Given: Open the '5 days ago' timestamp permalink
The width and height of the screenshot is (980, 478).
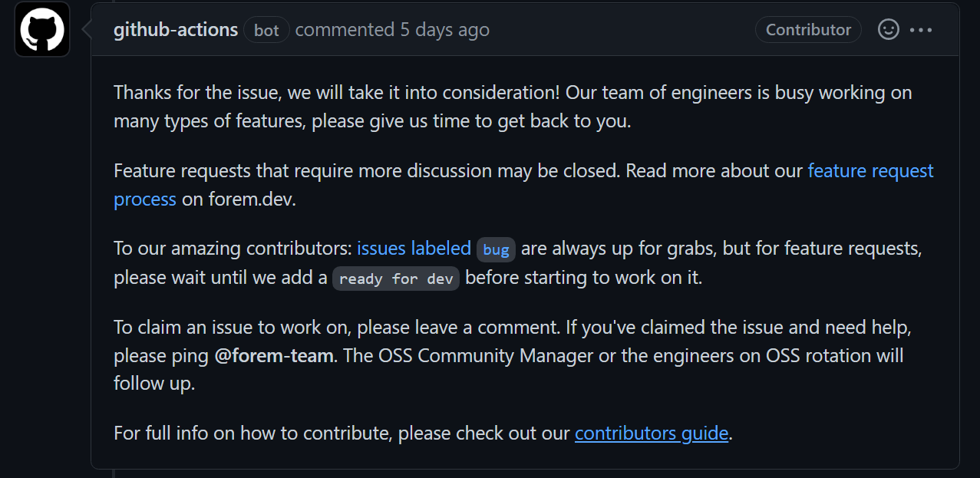Looking at the screenshot, I should [445, 29].
